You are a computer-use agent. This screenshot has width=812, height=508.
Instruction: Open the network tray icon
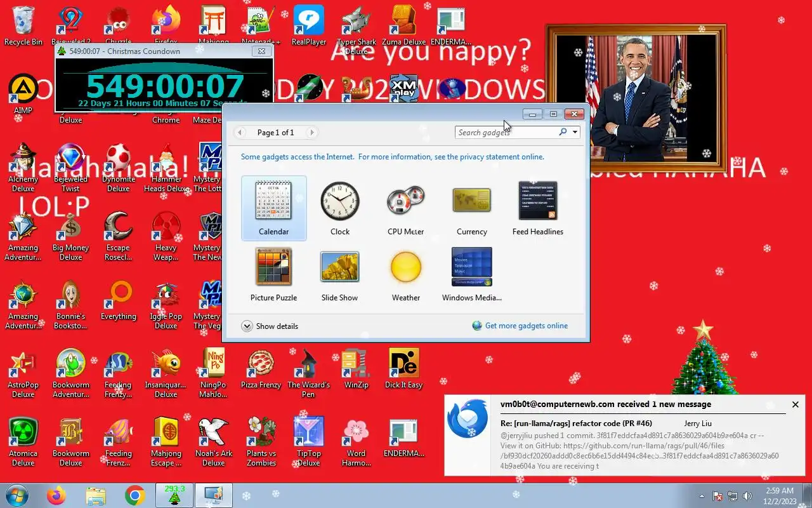point(733,496)
